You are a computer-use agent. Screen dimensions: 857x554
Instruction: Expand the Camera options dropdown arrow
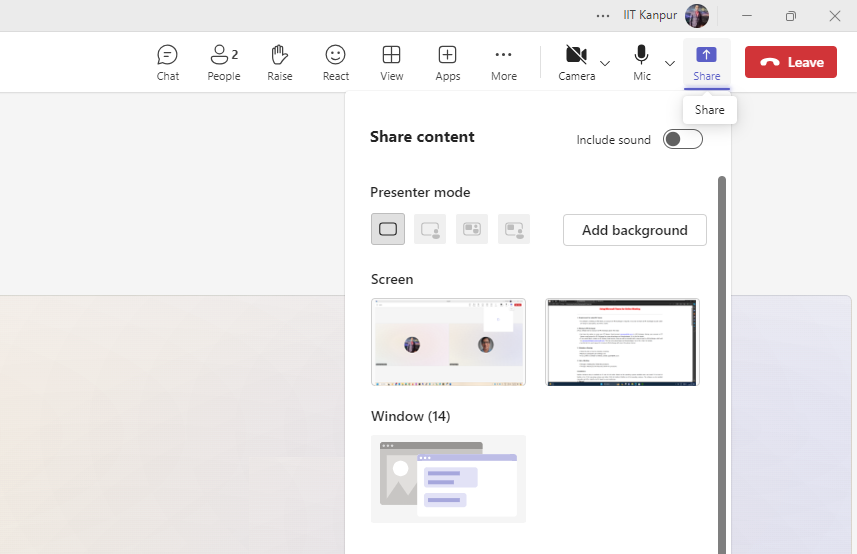click(605, 63)
